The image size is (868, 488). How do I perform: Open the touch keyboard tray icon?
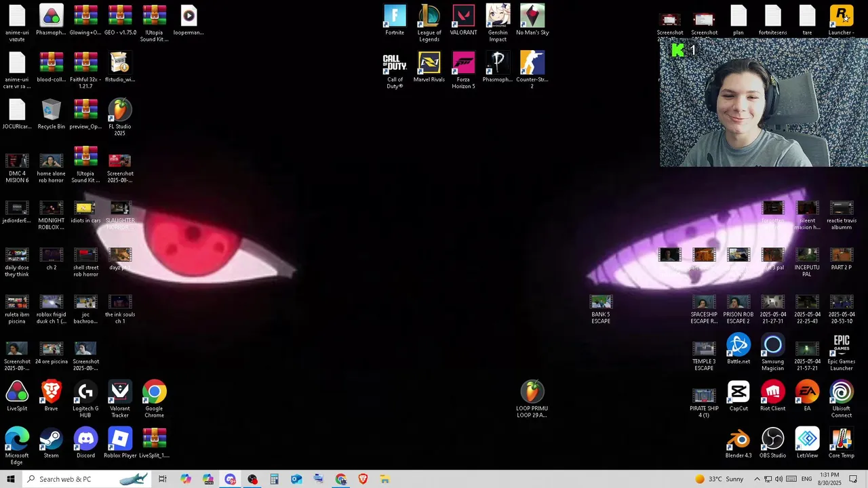point(791,479)
